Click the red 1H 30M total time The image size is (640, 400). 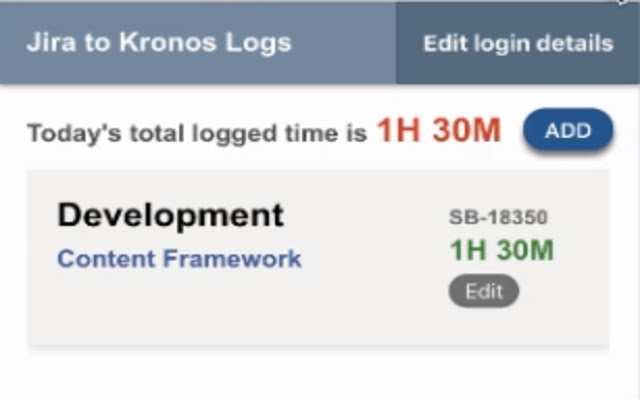tap(438, 131)
